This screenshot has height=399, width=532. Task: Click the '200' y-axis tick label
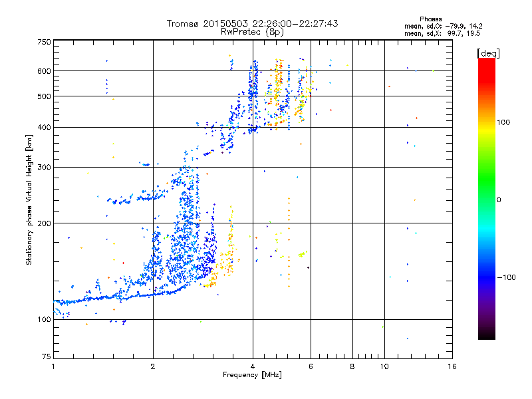pyautogui.click(x=44, y=223)
